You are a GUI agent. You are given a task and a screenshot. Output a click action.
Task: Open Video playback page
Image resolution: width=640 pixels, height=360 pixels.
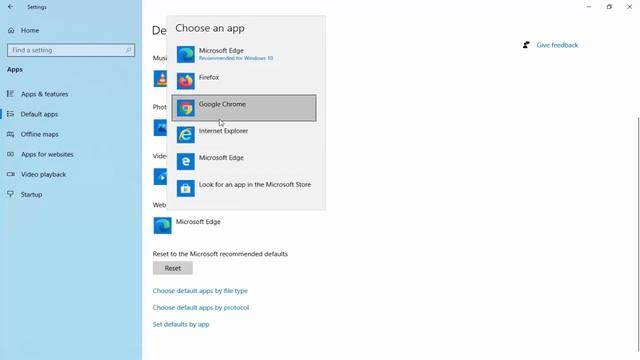click(43, 174)
